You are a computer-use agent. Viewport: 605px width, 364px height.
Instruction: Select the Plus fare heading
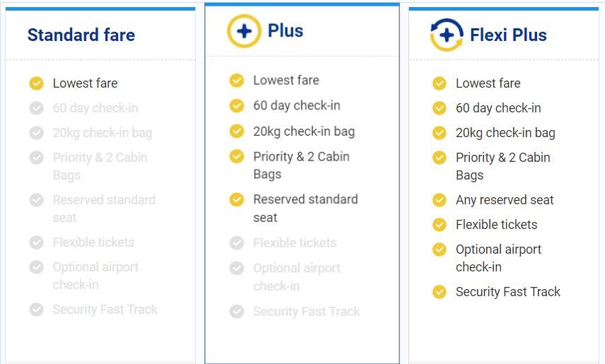click(x=285, y=31)
